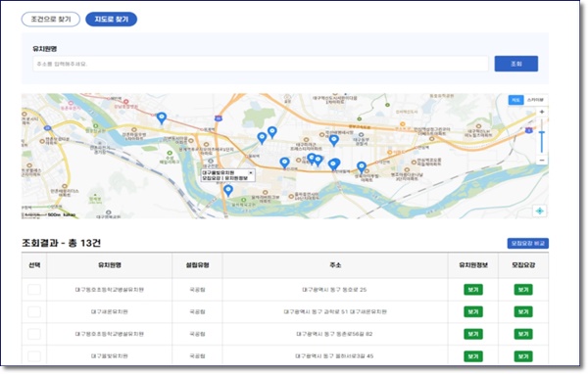This screenshot has height=374, width=588.
Task: View 유치원정보 for the 동호로 25 row
Action: [473, 290]
